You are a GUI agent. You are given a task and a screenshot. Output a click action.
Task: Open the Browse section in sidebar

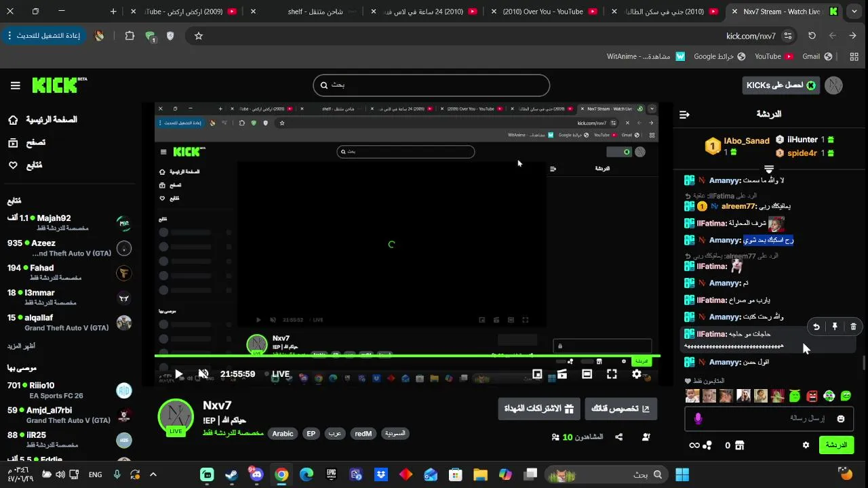coord(26,143)
